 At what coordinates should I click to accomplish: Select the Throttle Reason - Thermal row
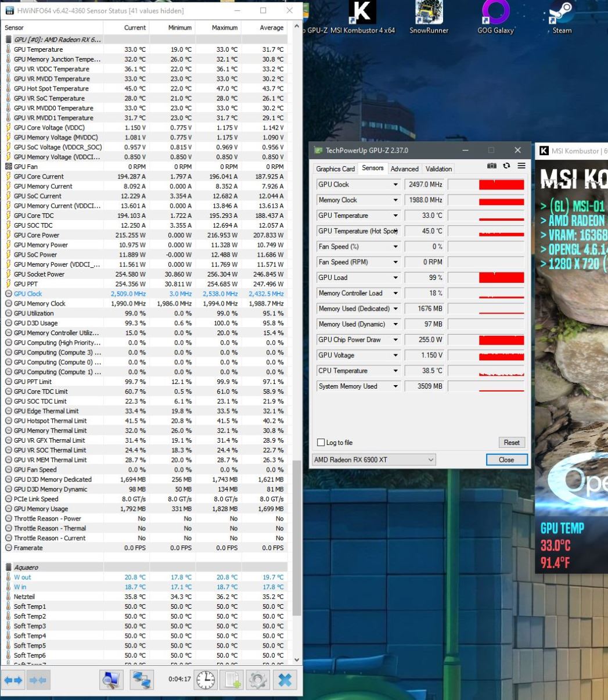(145, 529)
